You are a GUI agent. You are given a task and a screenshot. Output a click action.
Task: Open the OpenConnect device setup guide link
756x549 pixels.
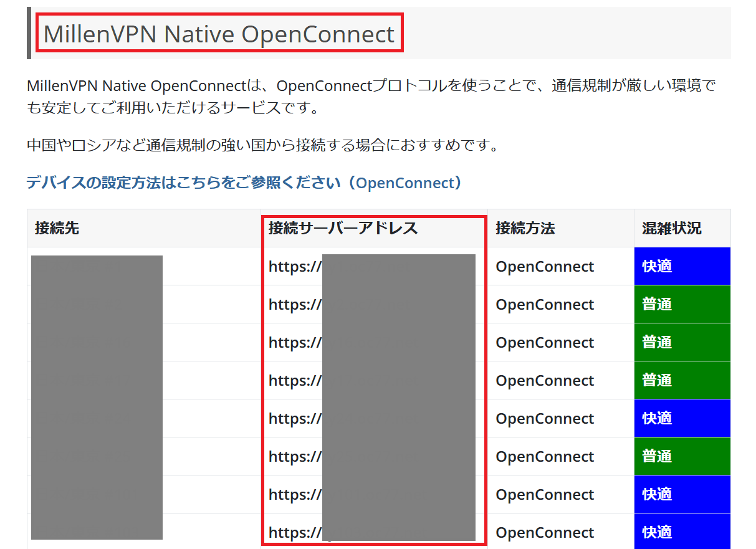(244, 183)
